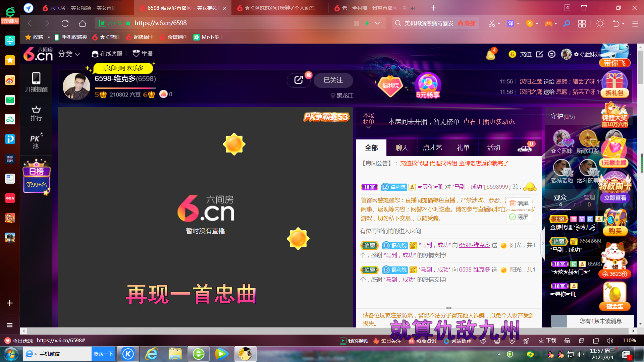Open File Explorer folder in taskbar

[x=175, y=354]
